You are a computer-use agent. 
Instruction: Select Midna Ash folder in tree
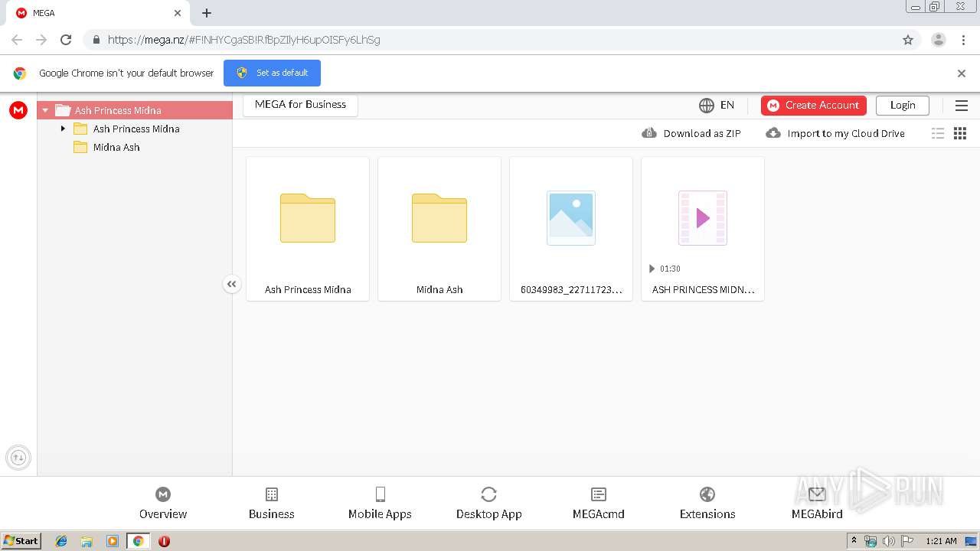[x=116, y=147]
